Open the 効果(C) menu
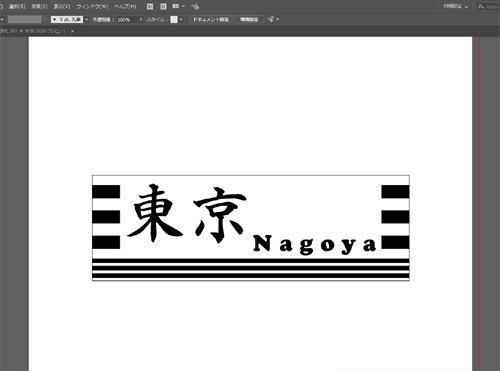 coord(39,6)
